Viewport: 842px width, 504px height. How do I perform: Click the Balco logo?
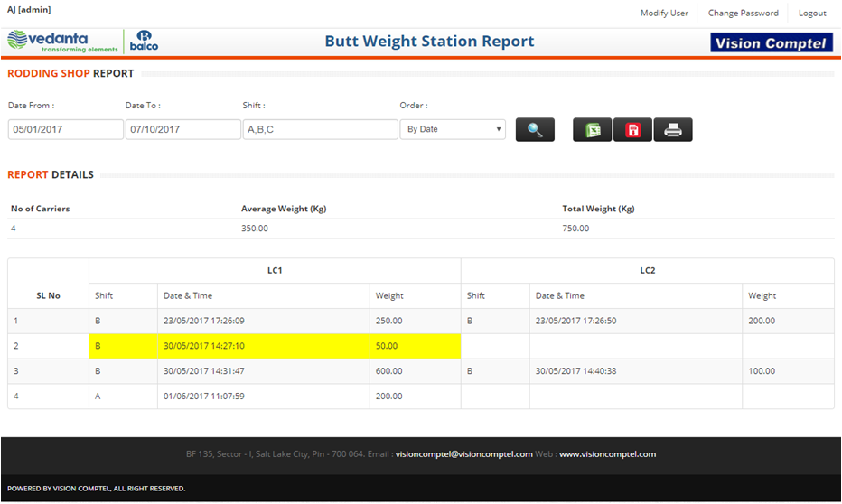[x=145, y=42]
